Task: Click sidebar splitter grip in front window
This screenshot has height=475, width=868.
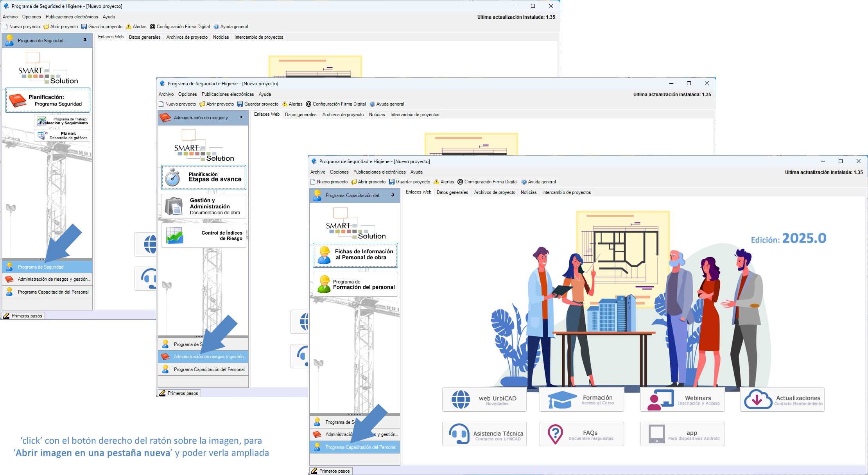Action: [x=355, y=414]
